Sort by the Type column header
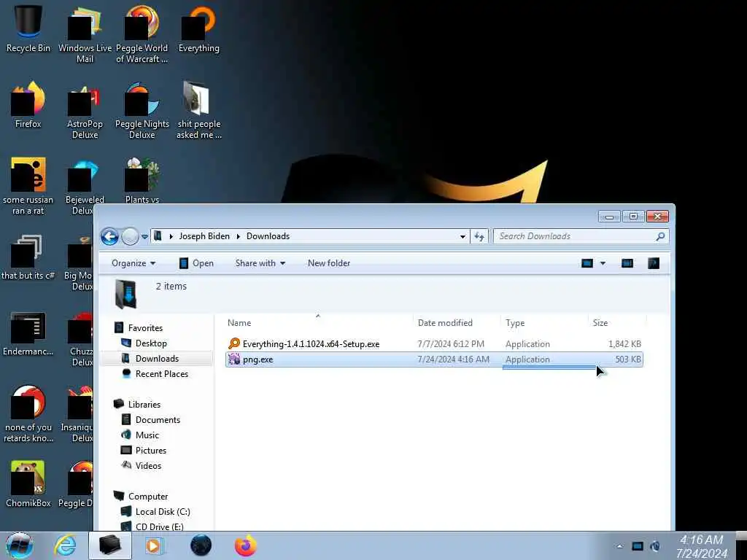747x560 pixels. (544, 323)
